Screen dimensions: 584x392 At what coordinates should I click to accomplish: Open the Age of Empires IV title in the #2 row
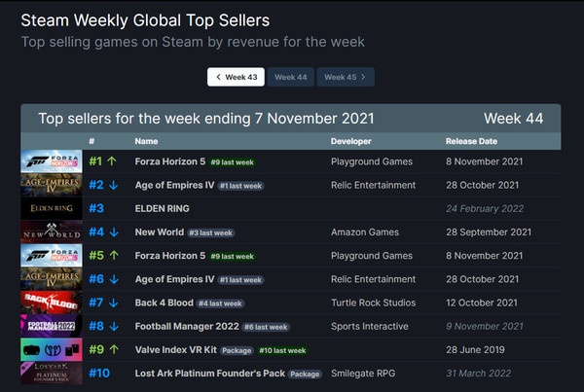174,185
